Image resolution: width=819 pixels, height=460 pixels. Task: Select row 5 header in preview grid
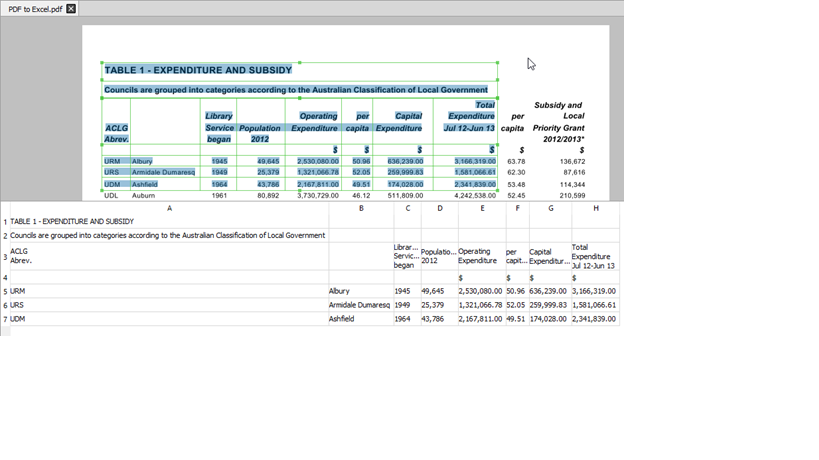[x=5, y=291]
